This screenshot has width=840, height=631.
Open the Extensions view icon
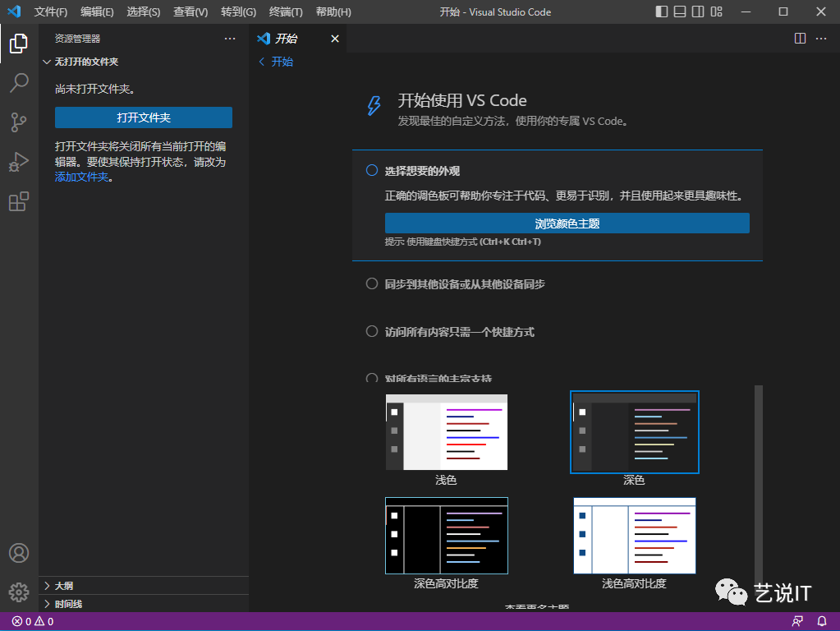[19, 201]
